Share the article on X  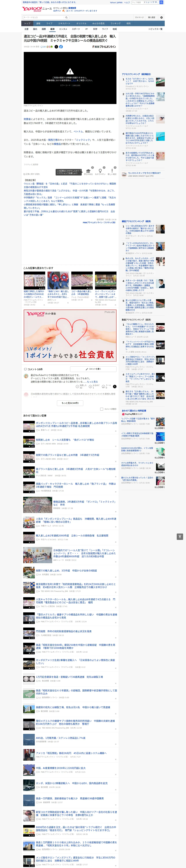(x=56, y=47)
